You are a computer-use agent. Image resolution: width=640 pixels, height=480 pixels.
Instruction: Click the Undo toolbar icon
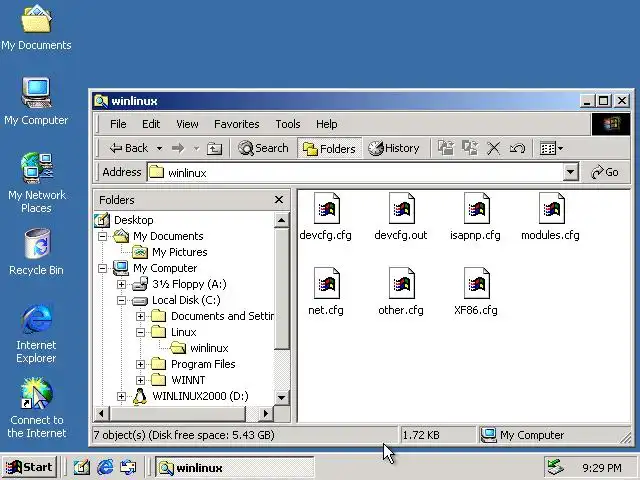pos(517,148)
